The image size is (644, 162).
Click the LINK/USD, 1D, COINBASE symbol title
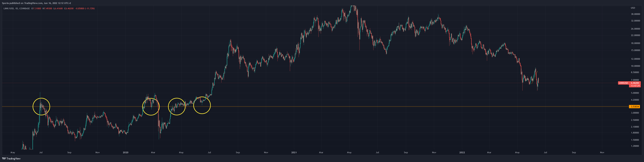[x=16, y=9]
